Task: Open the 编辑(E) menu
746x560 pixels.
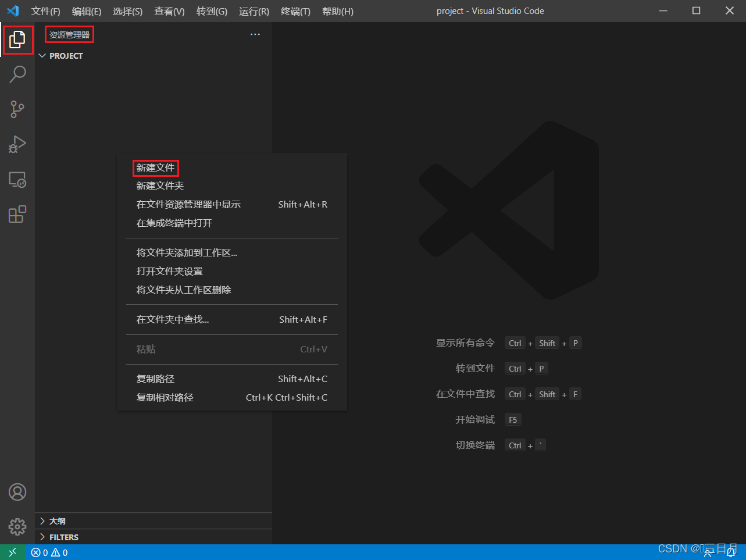Action: point(87,11)
